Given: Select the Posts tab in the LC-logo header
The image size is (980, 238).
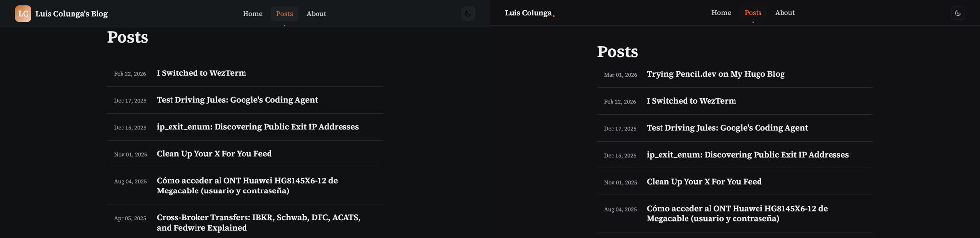Looking at the screenshot, I should [x=284, y=14].
